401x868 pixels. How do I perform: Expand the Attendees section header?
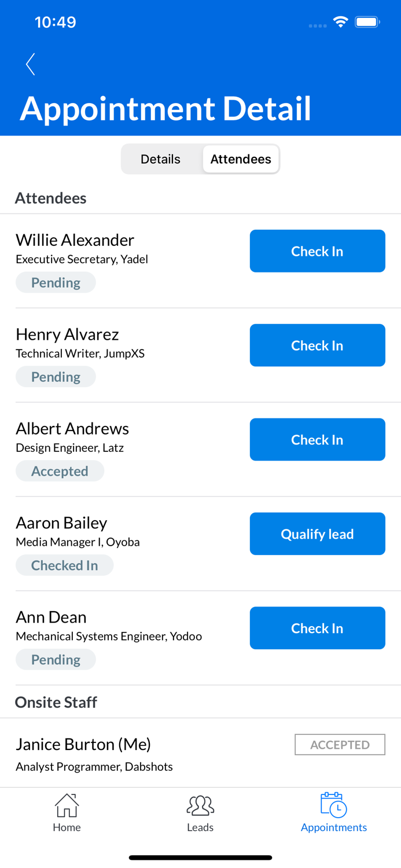point(51,198)
